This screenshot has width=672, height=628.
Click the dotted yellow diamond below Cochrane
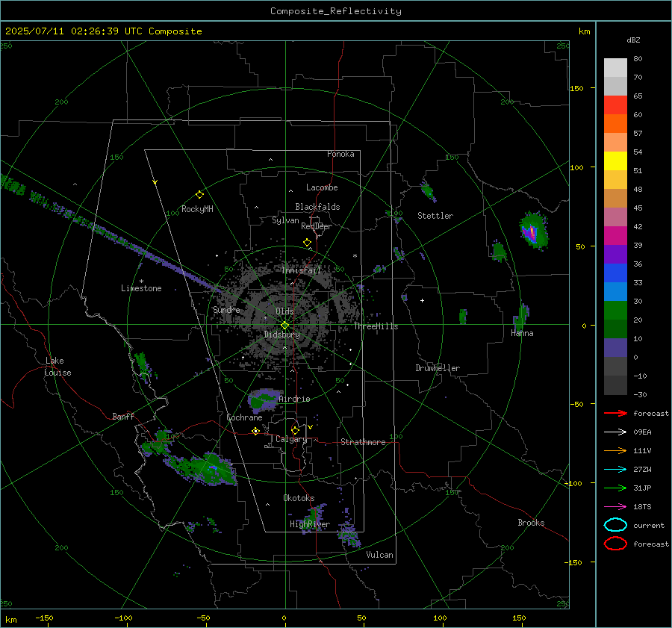coord(255,432)
